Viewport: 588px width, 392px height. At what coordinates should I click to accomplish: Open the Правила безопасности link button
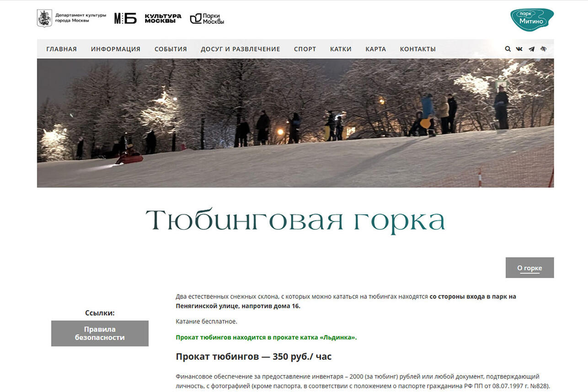pos(100,333)
